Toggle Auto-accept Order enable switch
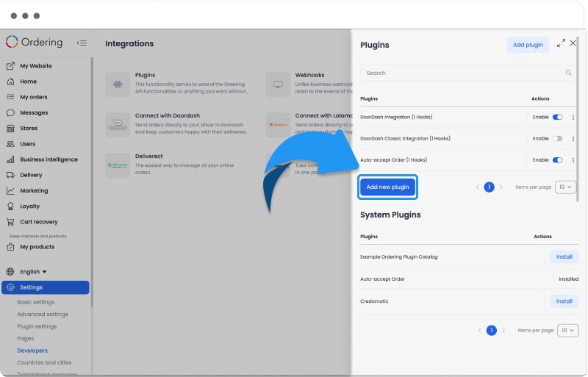The width and height of the screenshot is (588, 377). [557, 159]
